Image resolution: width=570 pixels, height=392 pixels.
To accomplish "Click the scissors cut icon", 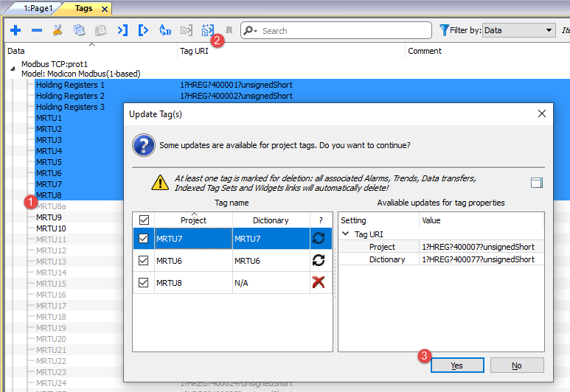I will (x=58, y=30).
